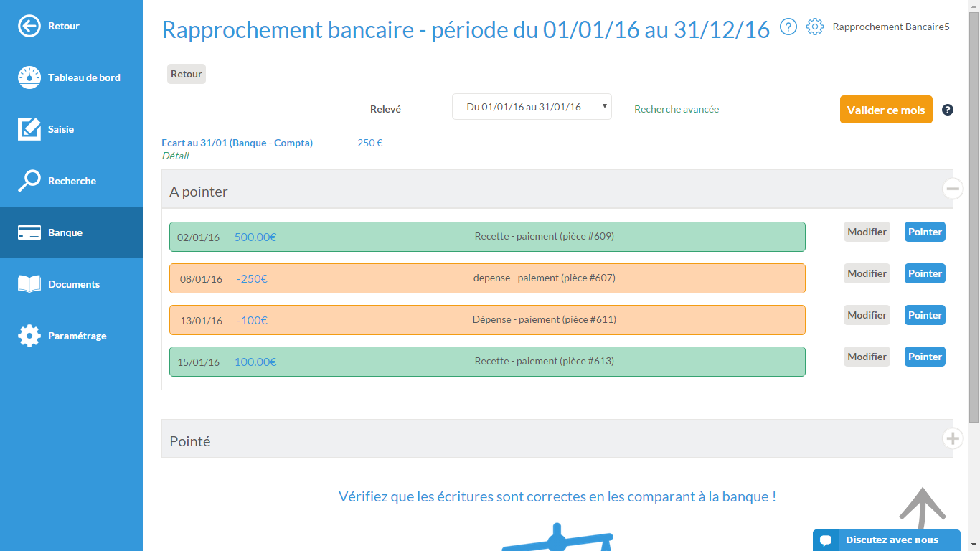Open the Relevé period dropdown
Image resolution: width=980 pixels, height=551 pixels.
click(531, 106)
